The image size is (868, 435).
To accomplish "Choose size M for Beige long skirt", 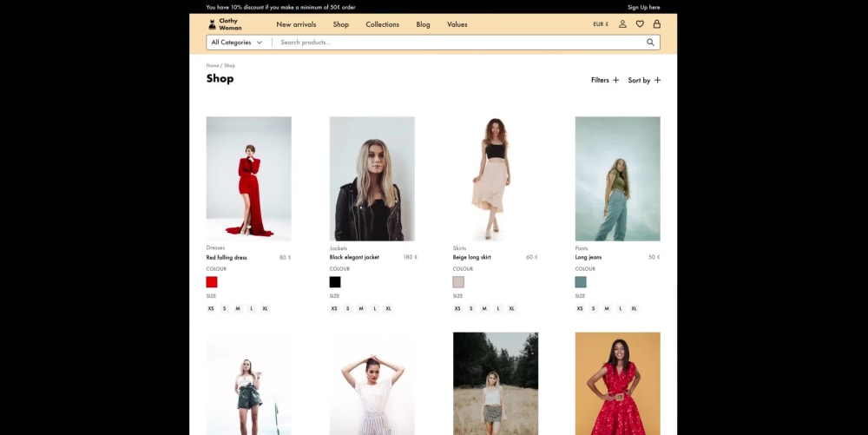I will pos(484,309).
